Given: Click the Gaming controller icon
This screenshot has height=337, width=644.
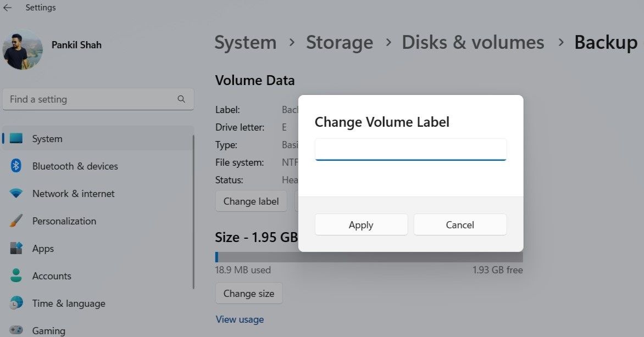Looking at the screenshot, I should click(16, 330).
